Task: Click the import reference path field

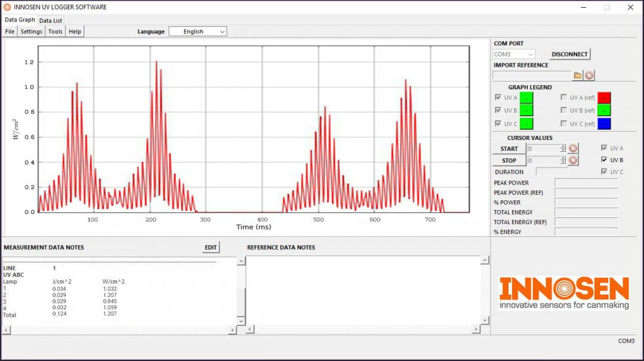Action: click(532, 75)
